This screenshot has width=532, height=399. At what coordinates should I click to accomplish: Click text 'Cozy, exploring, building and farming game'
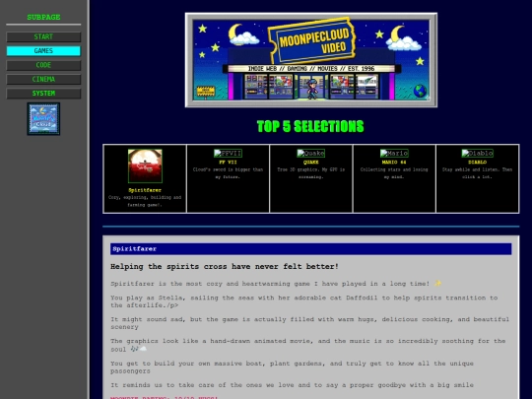(x=145, y=201)
